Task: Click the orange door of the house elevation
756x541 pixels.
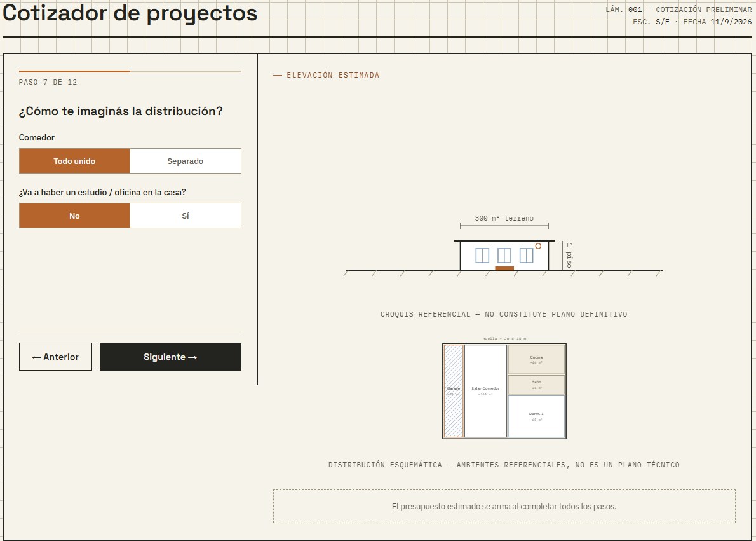Action: pos(504,268)
